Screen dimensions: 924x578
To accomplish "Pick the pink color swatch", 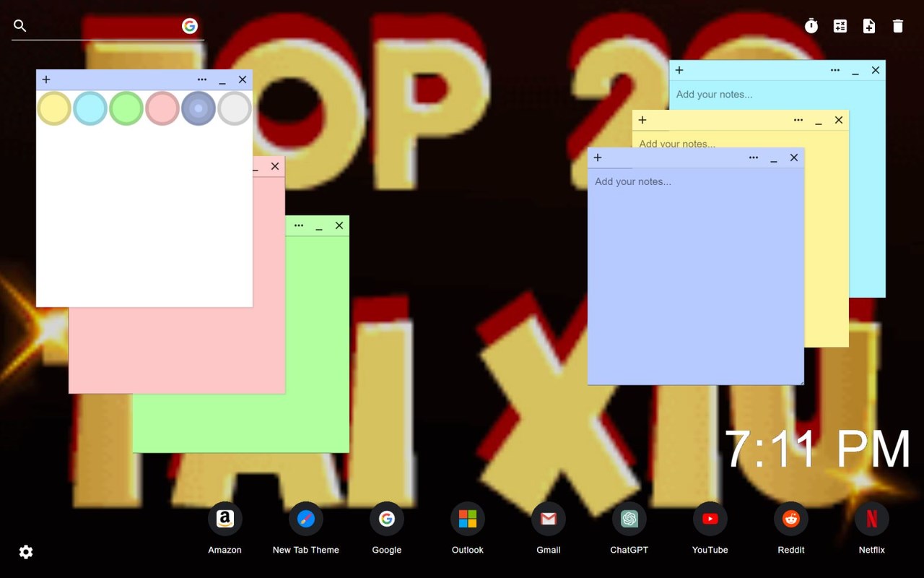I will pyautogui.click(x=162, y=108).
